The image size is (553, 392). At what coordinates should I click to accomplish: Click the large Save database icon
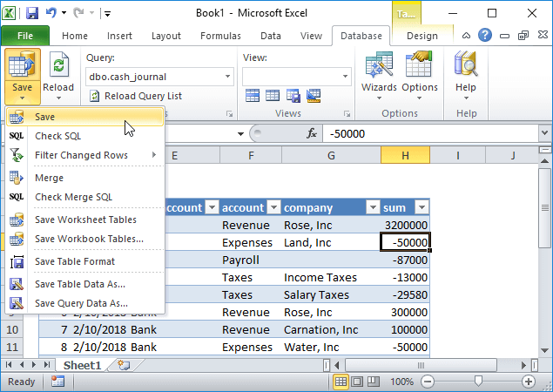[x=22, y=64]
